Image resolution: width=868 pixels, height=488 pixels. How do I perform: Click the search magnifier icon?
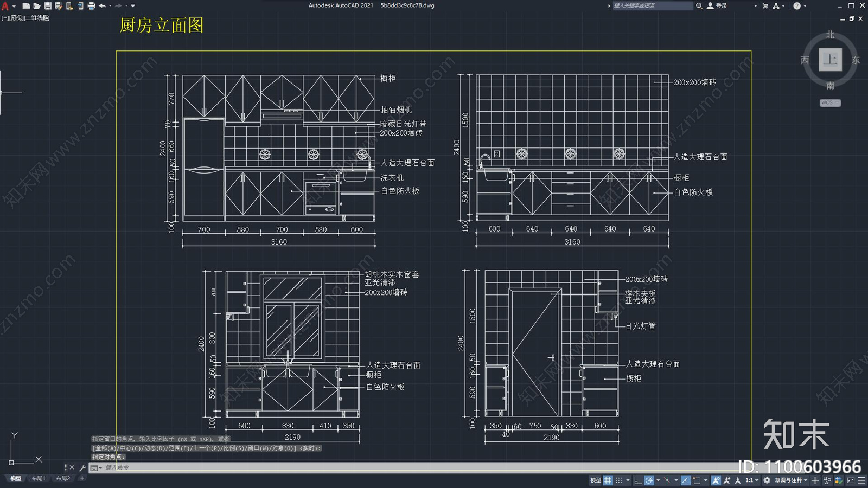(x=699, y=6)
